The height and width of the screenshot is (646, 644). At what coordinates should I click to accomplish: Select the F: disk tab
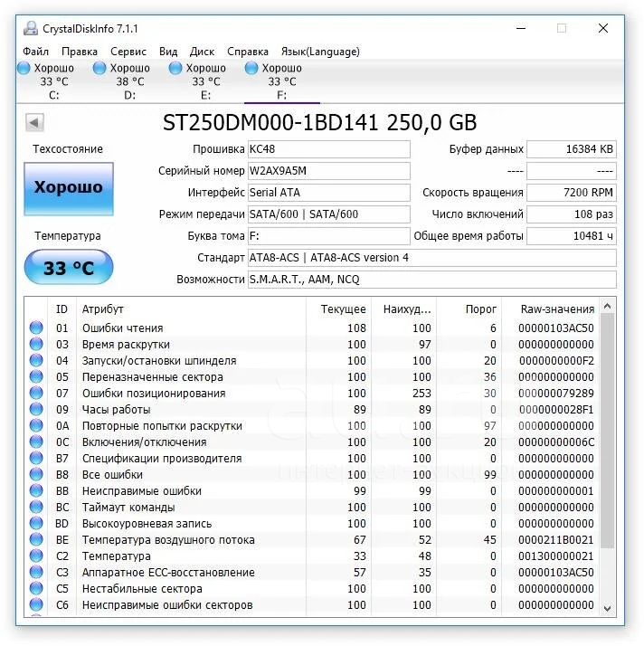click(281, 81)
